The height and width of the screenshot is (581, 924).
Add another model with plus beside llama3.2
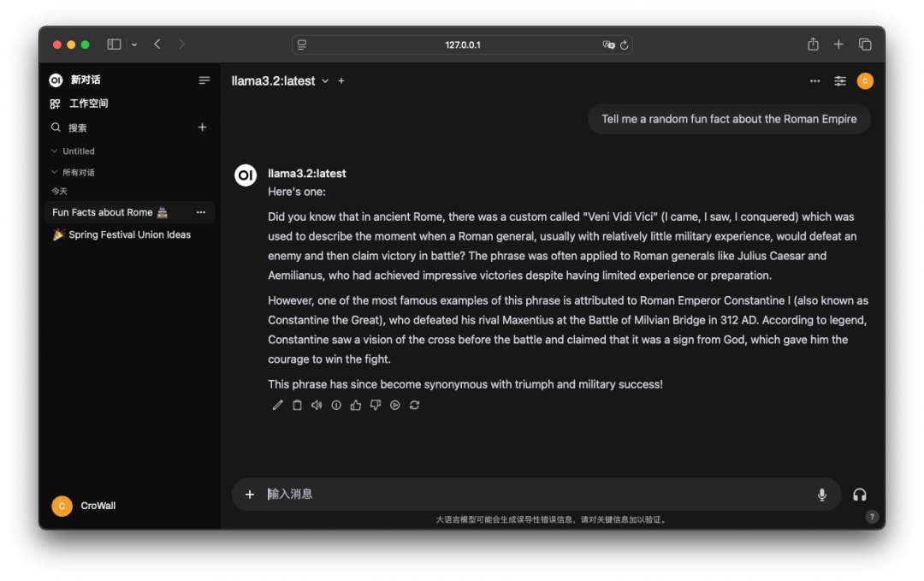[x=341, y=80]
